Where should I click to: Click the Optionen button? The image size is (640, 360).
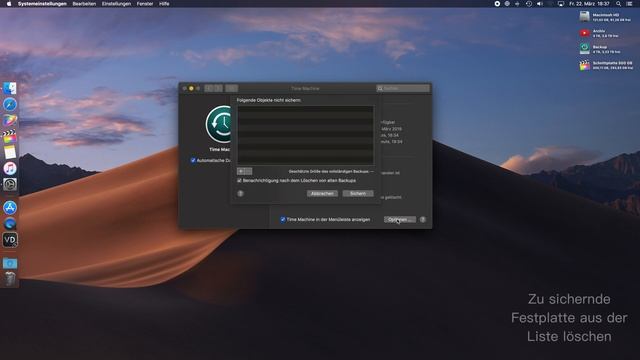point(400,220)
